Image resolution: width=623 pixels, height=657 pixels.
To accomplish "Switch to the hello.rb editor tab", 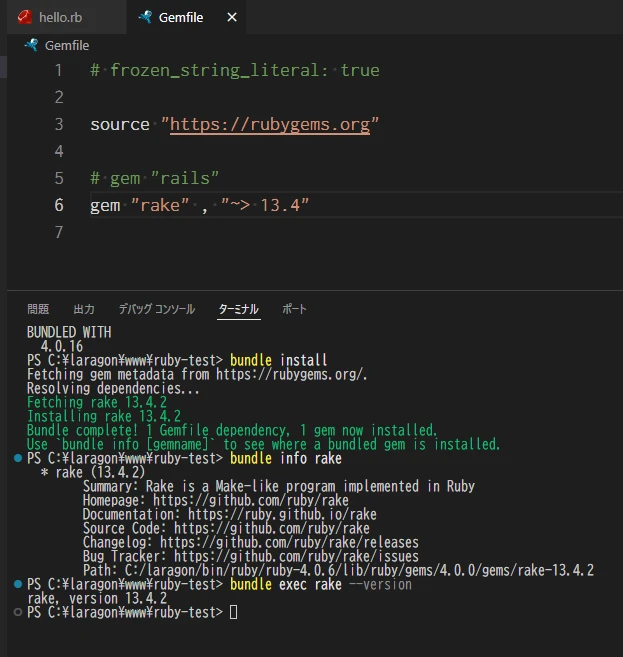I will 66,17.
